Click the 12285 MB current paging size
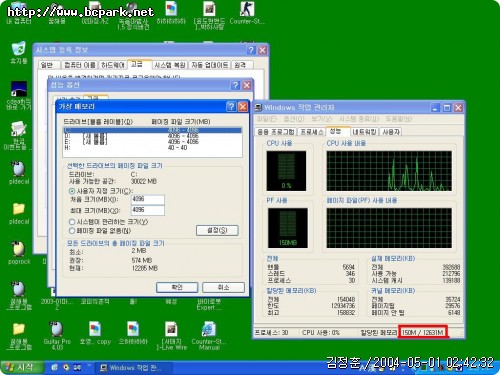This screenshot has width=500, height=375. pos(145,268)
